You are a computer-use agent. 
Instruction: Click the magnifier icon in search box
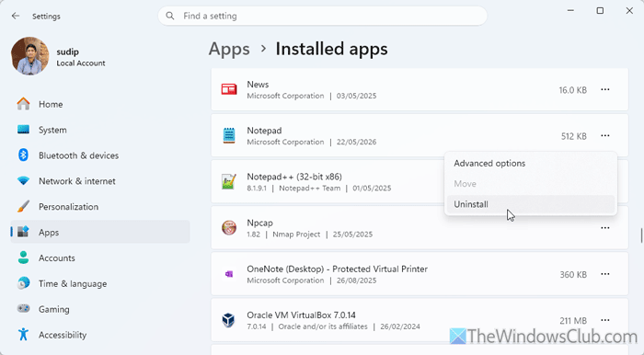point(169,16)
